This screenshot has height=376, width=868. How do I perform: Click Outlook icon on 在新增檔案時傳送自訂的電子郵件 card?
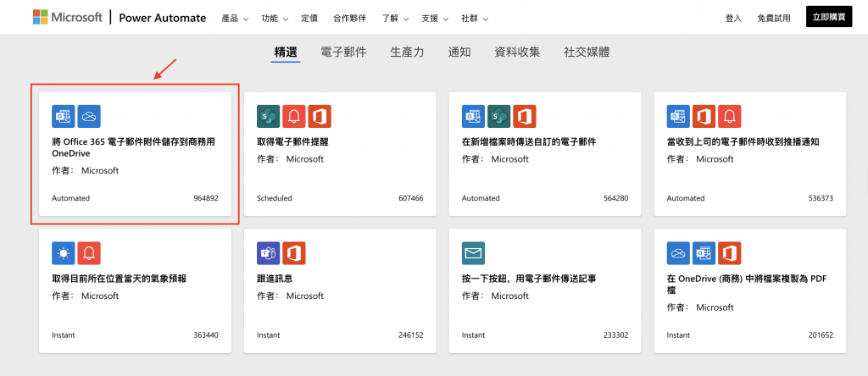473,116
